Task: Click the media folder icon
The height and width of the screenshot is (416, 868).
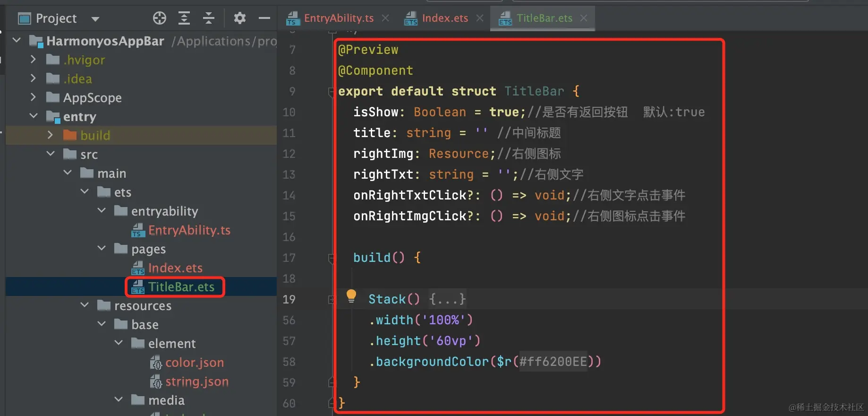Action: point(138,400)
